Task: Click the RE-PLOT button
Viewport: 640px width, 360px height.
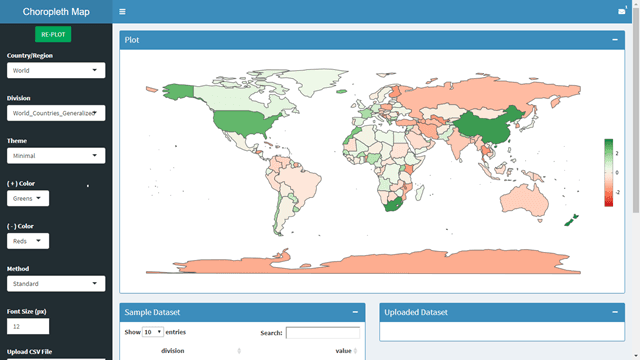Action: 53,34
